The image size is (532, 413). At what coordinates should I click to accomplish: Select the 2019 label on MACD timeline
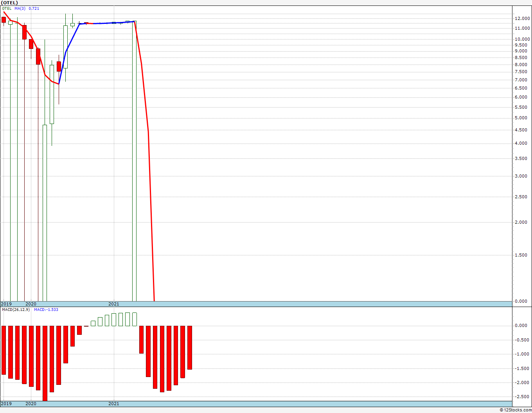point(6,404)
